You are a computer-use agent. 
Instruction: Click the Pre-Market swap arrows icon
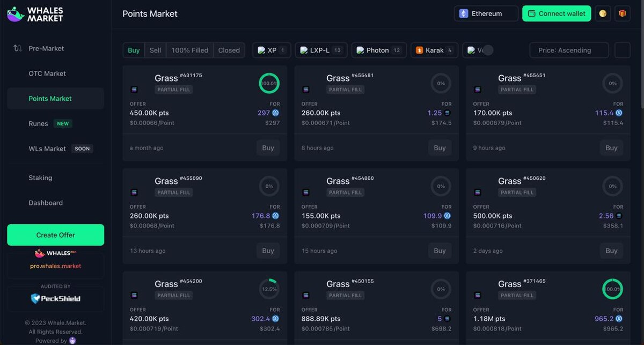pos(18,48)
